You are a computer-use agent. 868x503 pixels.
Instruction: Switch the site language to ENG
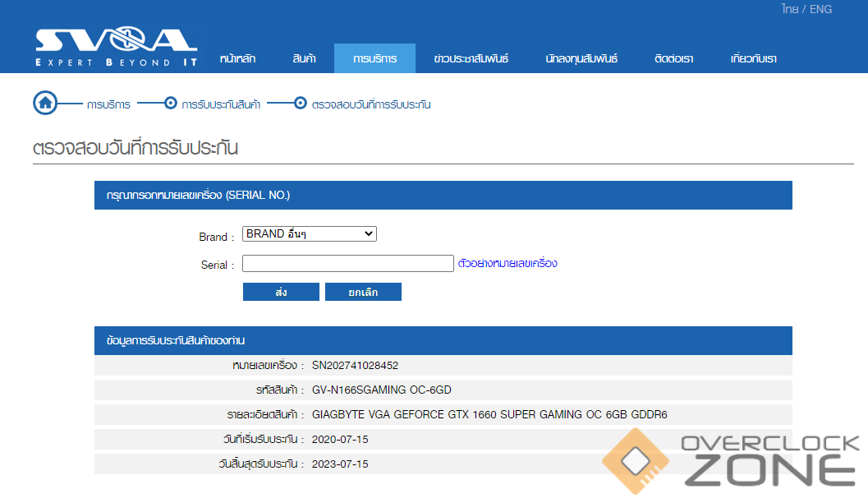(x=820, y=9)
